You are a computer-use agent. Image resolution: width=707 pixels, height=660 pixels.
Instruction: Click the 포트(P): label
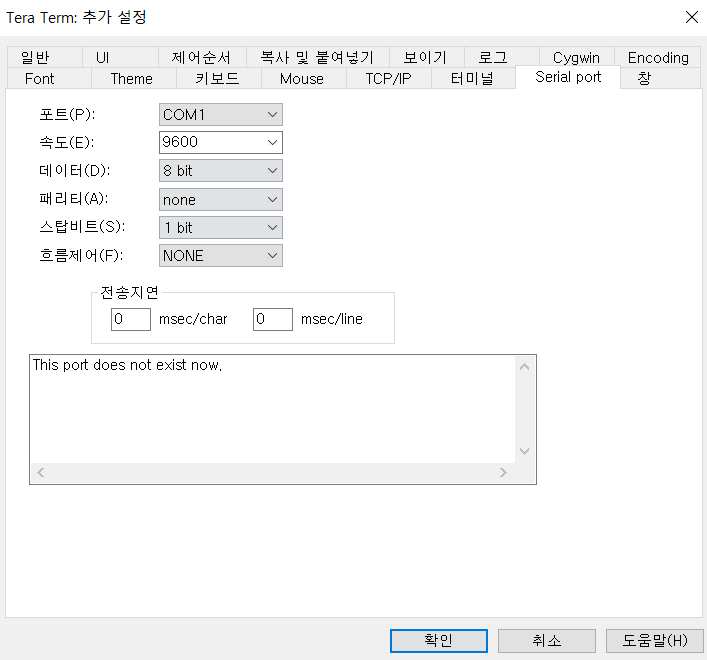pyautogui.click(x=67, y=115)
